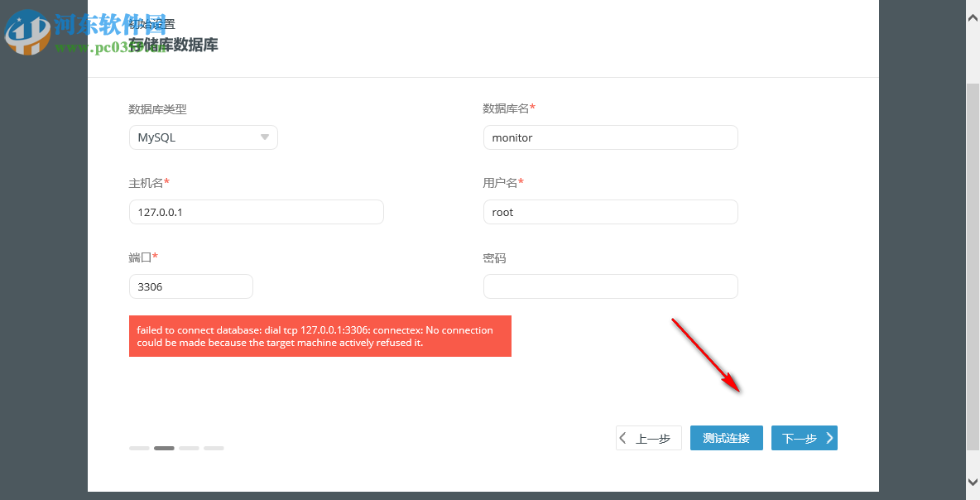Click the hostname field showing 127.0.0.1

pyautogui.click(x=257, y=212)
